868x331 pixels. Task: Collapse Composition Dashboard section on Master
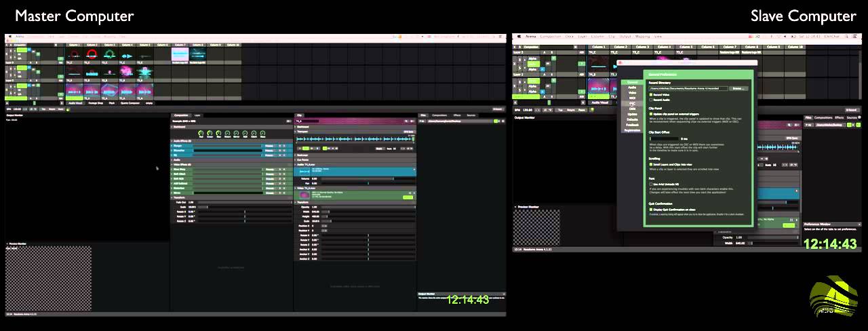(x=172, y=126)
